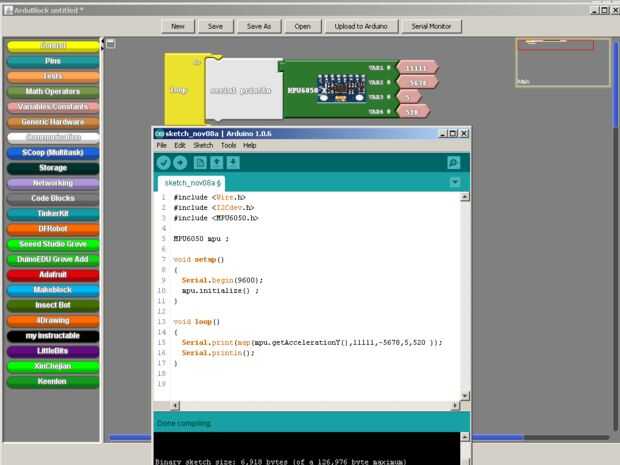620x465 pixels.
Task: Click the minimap thumbnail of the canvas
Action: click(563, 62)
